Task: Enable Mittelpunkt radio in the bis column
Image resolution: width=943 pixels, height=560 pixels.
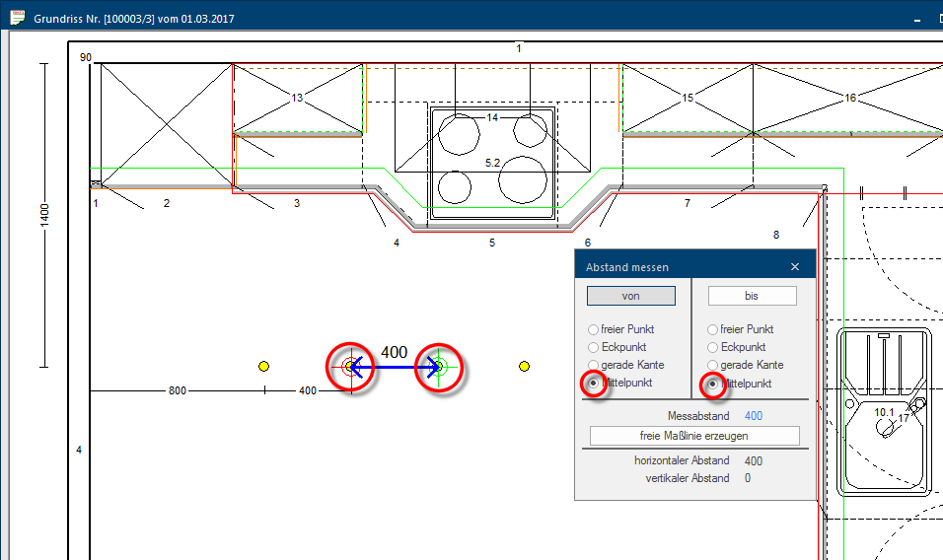Action: click(713, 383)
